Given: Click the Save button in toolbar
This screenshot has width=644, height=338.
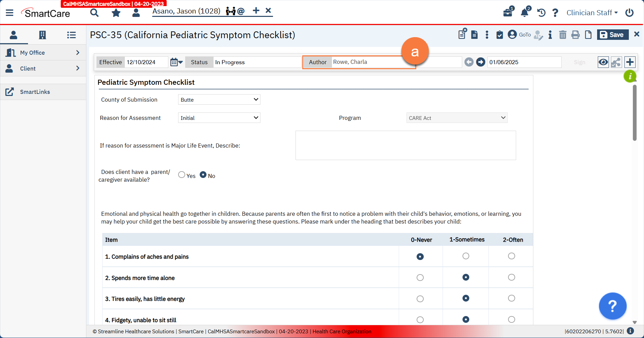Looking at the screenshot, I should pos(612,35).
